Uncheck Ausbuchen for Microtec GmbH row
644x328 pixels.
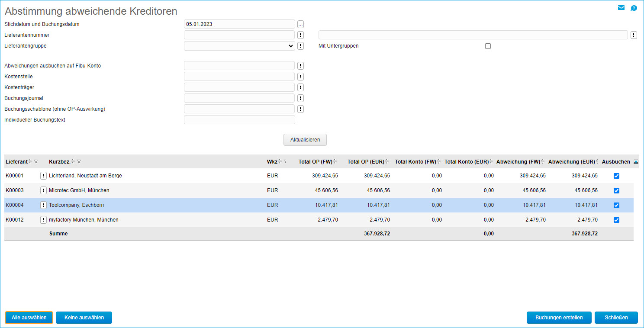coord(616,191)
